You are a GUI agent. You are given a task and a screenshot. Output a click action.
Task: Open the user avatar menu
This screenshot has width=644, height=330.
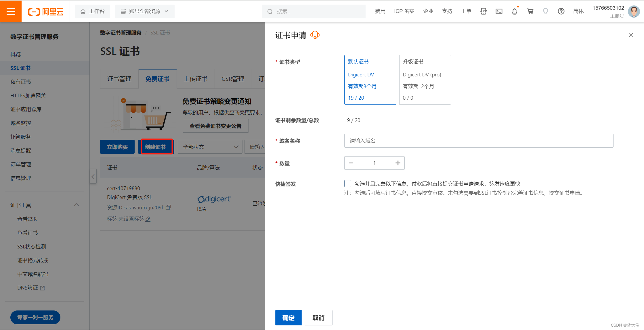pos(634,11)
